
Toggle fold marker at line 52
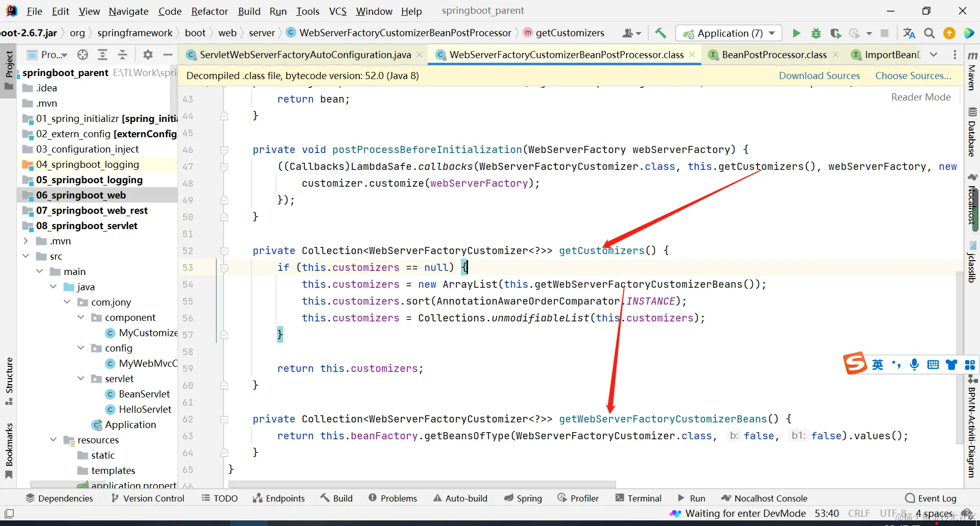(x=224, y=251)
